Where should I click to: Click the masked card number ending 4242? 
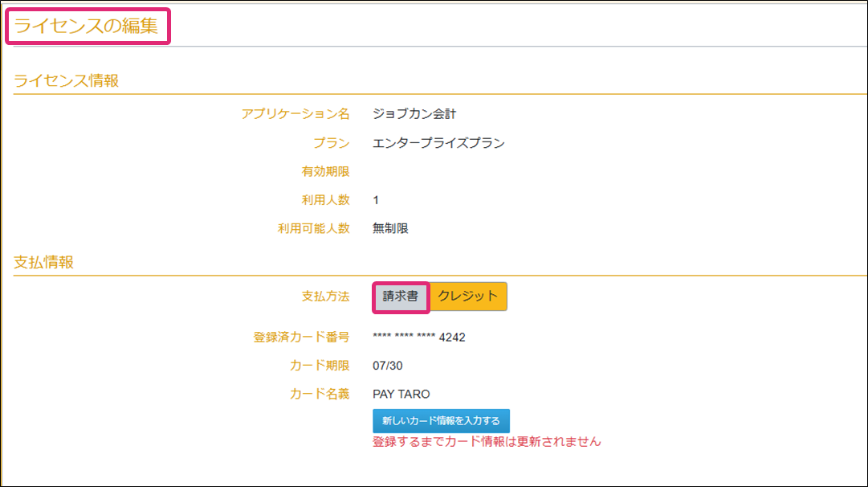click(419, 337)
